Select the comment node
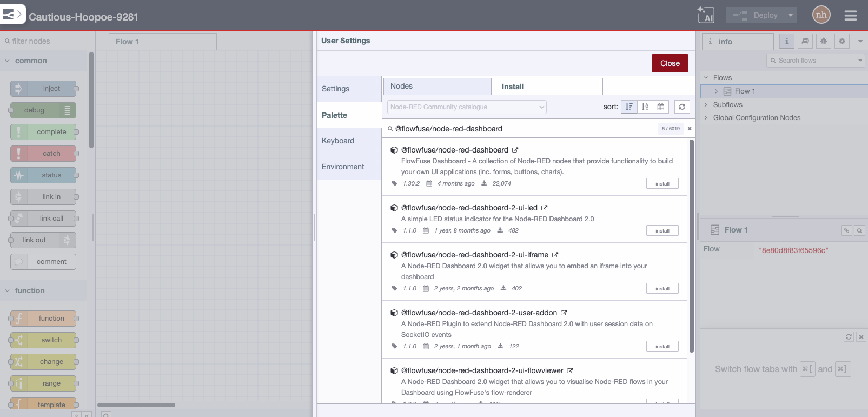The height and width of the screenshot is (417, 868). click(x=43, y=262)
